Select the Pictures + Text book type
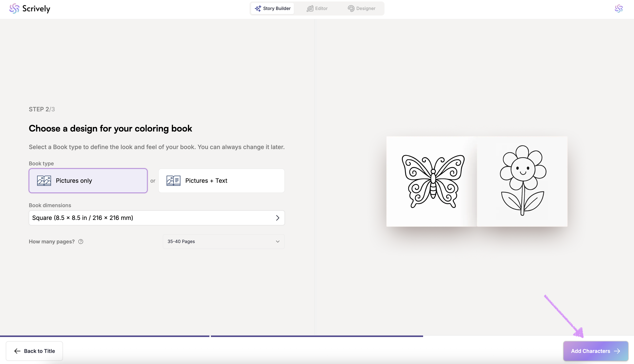634x364 pixels. coord(221,181)
